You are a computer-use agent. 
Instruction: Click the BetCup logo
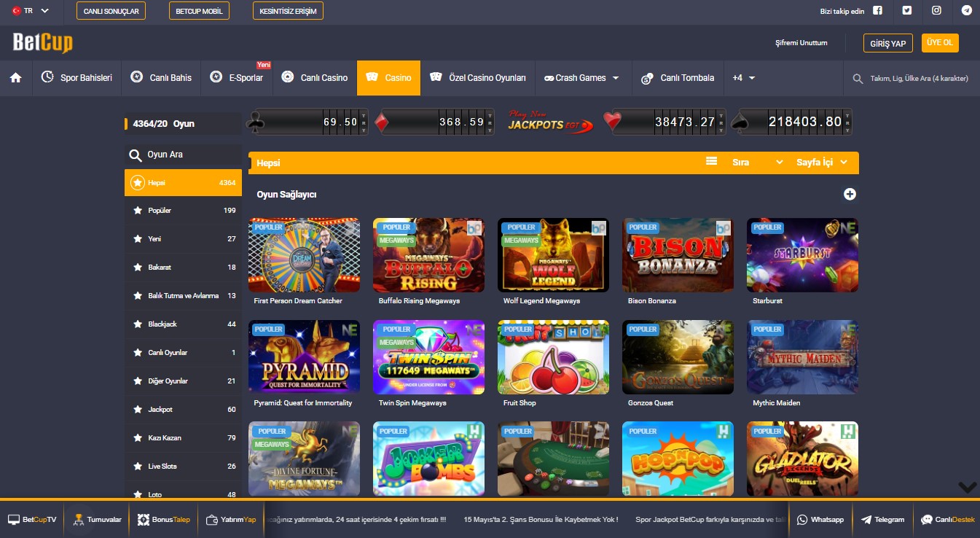[x=43, y=42]
